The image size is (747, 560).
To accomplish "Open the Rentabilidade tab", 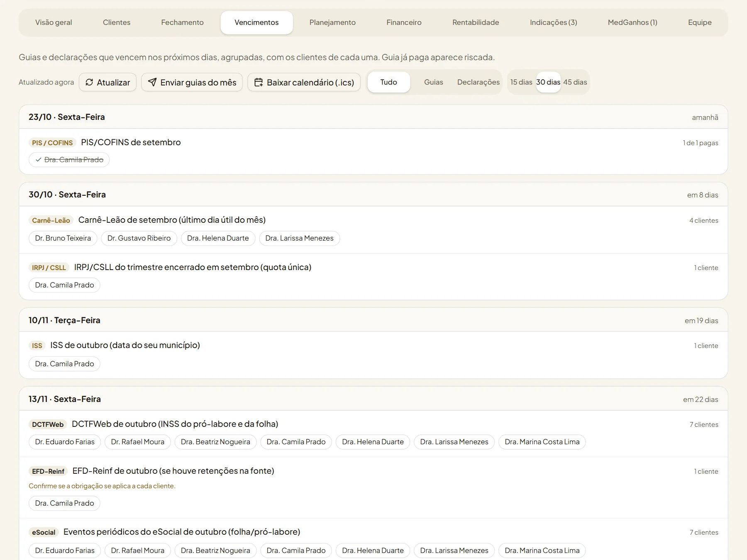I will [x=476, y=22].
